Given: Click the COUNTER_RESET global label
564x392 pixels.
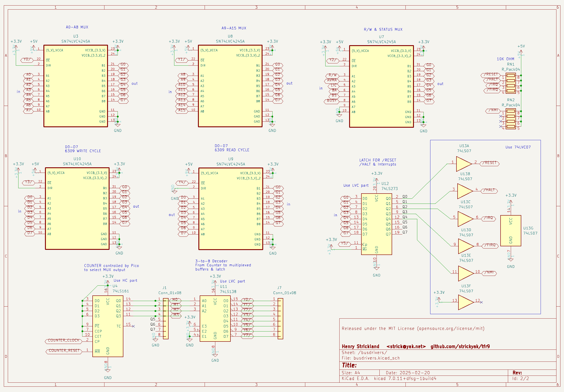Looking at the screenshot, I should (64, 352).
